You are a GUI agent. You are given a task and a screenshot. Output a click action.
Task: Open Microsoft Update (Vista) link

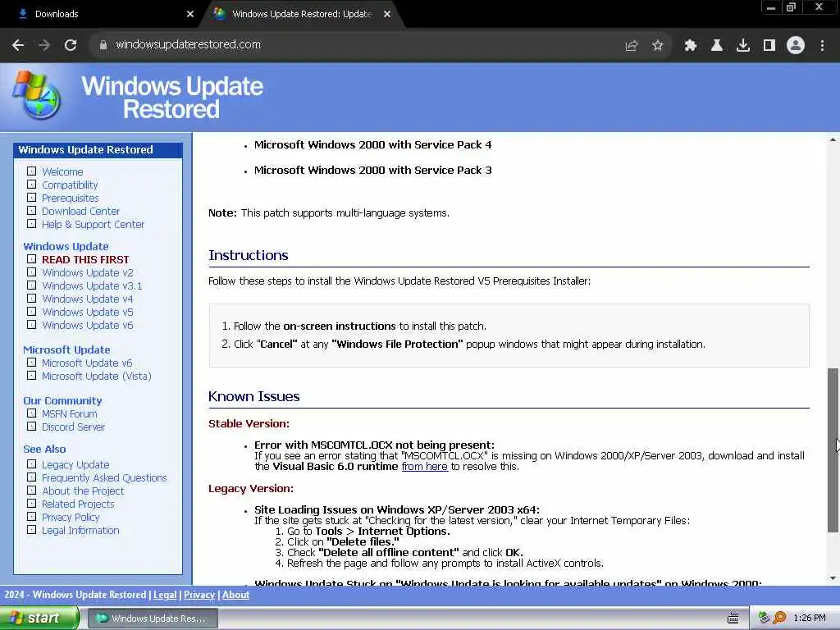click(97, 376)
